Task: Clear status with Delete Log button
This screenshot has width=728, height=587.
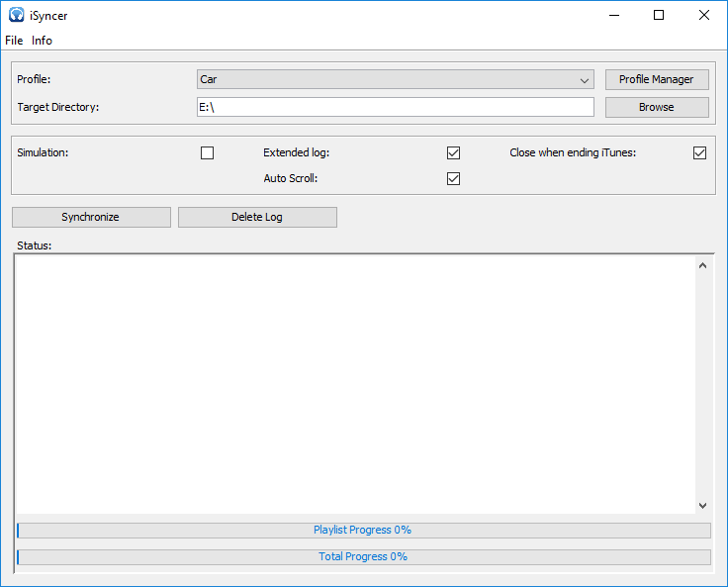Action: (x=257, y=217)
